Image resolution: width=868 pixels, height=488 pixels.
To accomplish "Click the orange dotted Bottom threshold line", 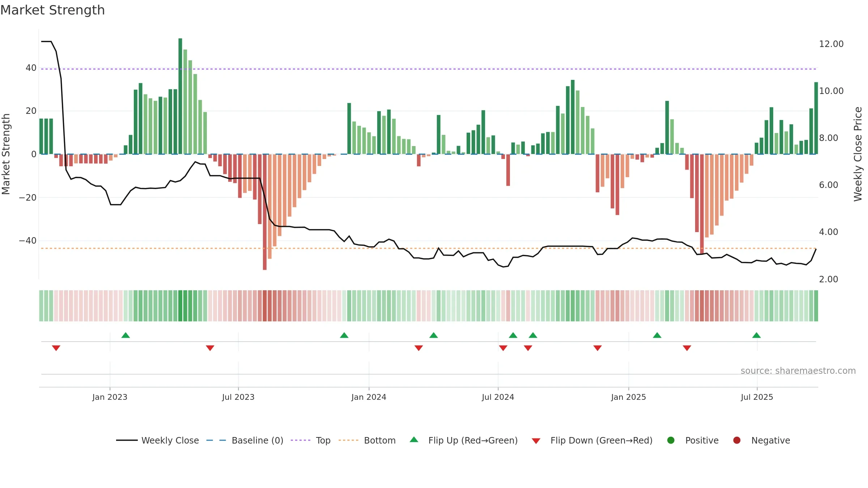I will (429, 248).
